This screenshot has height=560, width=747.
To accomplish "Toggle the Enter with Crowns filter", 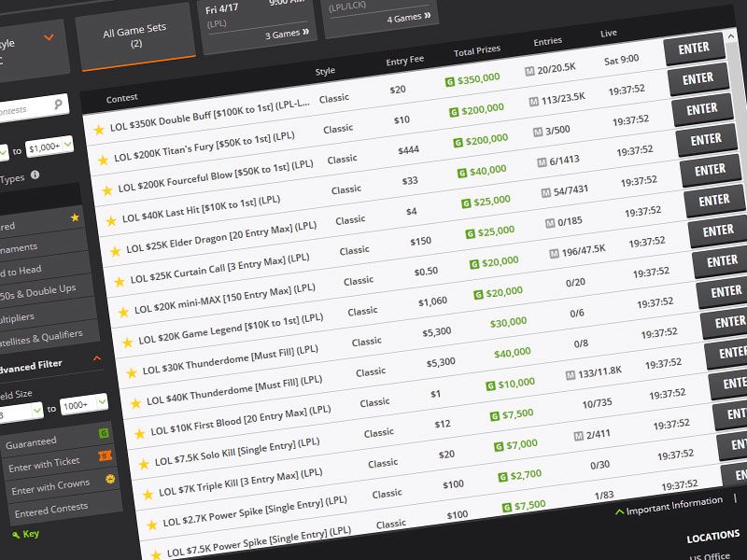I will click(62, 483).
